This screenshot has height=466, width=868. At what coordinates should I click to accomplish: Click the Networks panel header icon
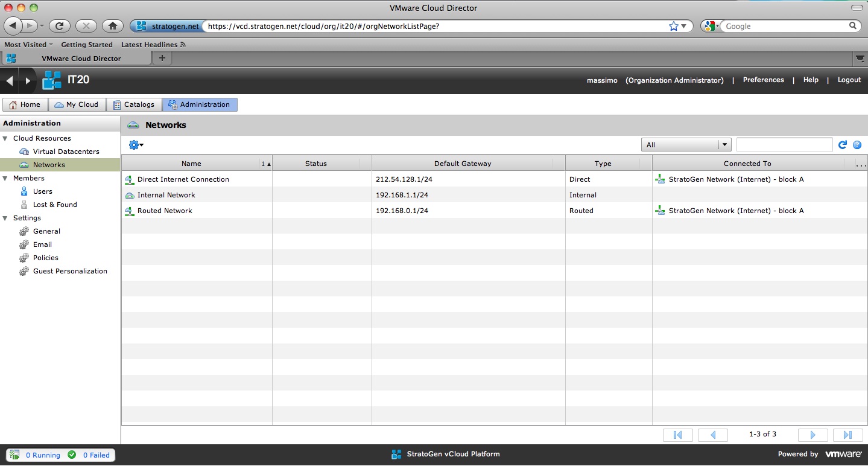(x=133, y=125)
